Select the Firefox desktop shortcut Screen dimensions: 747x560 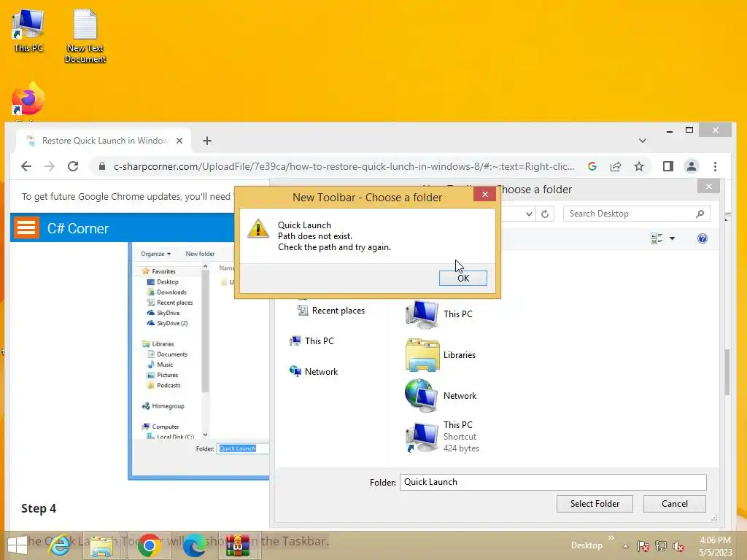click(x=28, y=99)
